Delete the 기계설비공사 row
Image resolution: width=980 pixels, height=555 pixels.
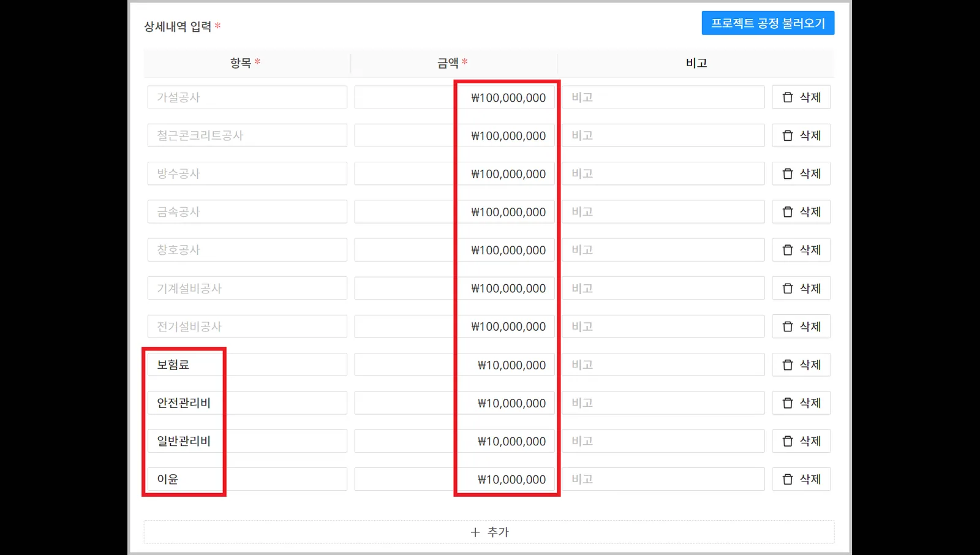click(801, 289)
